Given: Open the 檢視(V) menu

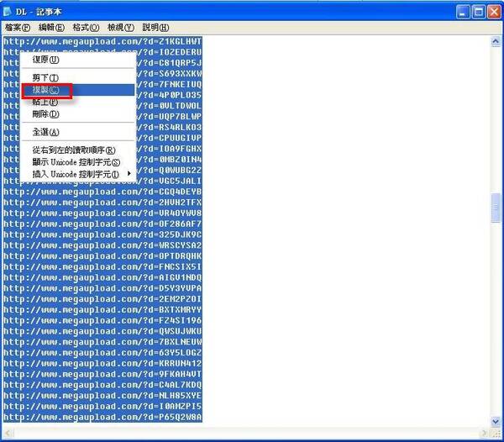Looking at the screenshot, I should point(120,28).
